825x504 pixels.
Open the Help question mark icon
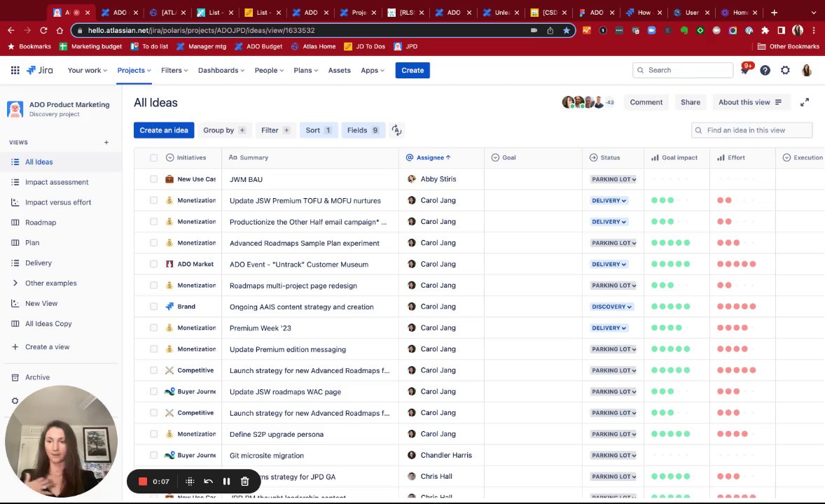pos(765,70)
